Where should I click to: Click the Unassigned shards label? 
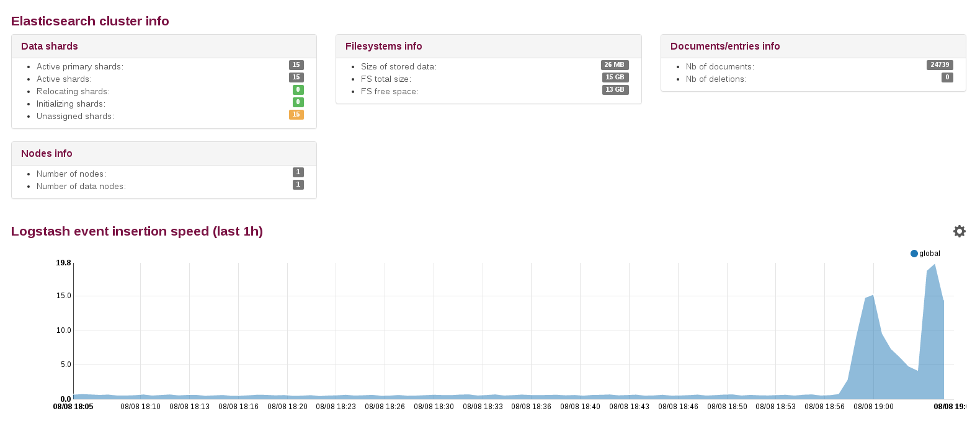click(x=75, y=116)
